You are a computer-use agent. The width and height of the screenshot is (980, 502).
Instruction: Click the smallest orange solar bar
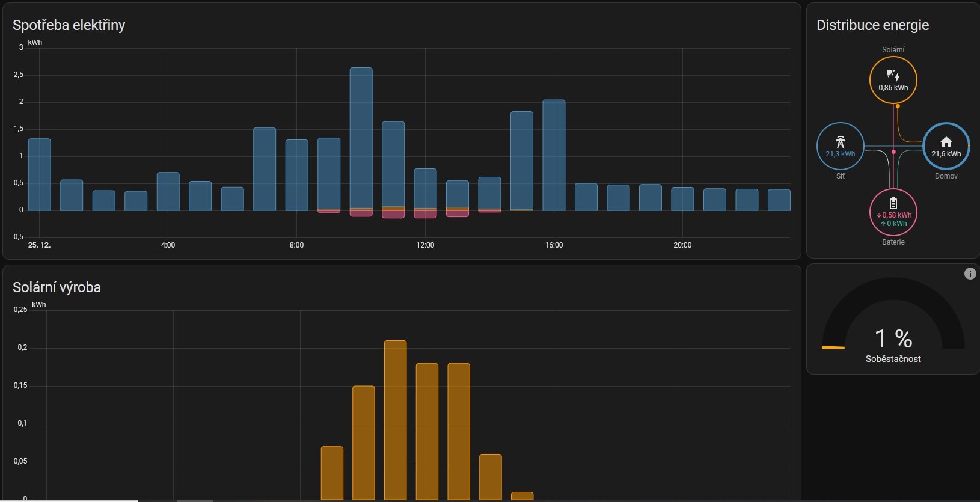522,496
